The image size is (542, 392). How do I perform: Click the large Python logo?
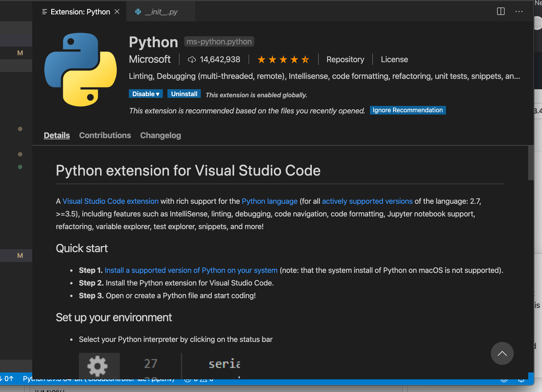tap(81, 69)
